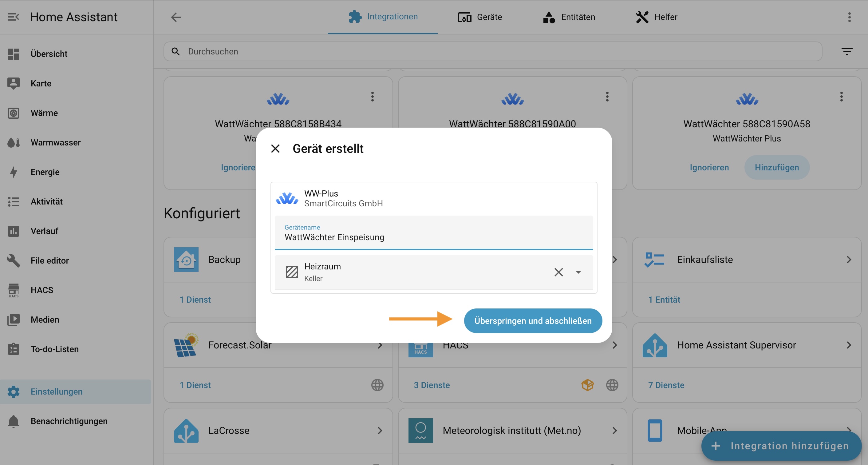Open HACS from the sidebar
This screenshot has width=868, height=465.
(x=42, y=290)
